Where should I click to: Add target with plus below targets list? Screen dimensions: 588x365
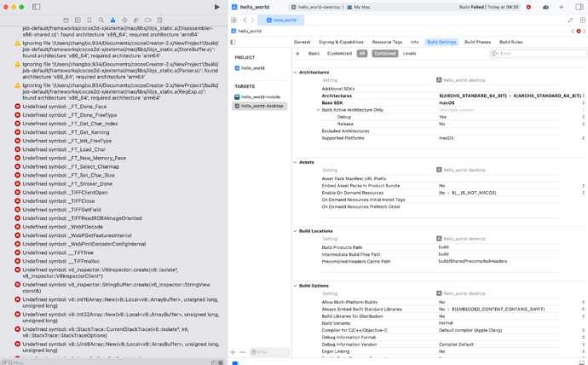click(x=233, y=352)
